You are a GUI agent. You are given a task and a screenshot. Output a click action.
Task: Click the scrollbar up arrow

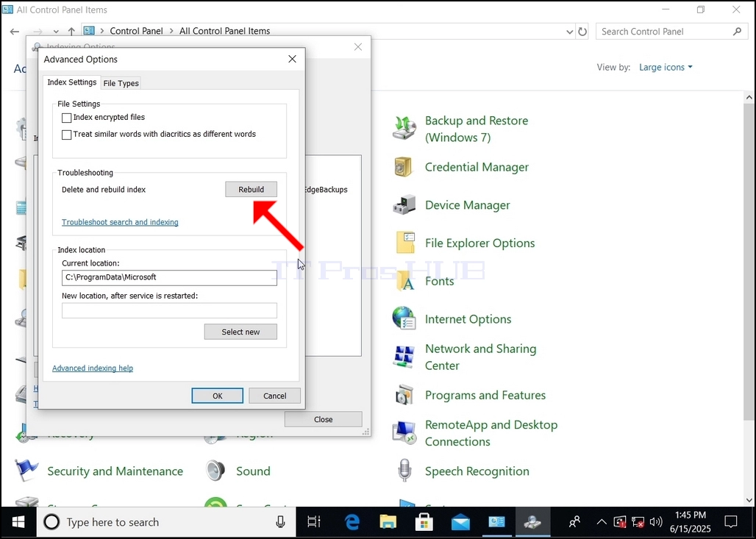tap(749, 97)
